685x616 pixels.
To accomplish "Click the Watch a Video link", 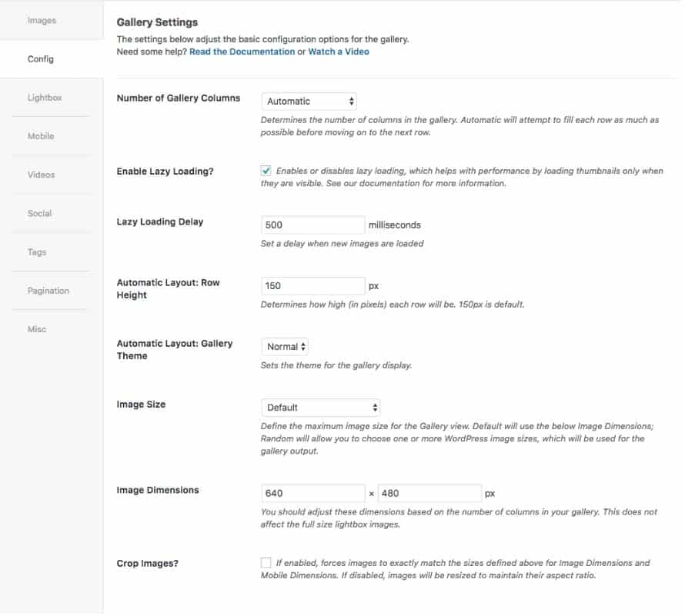I will [x=339, y=52].
